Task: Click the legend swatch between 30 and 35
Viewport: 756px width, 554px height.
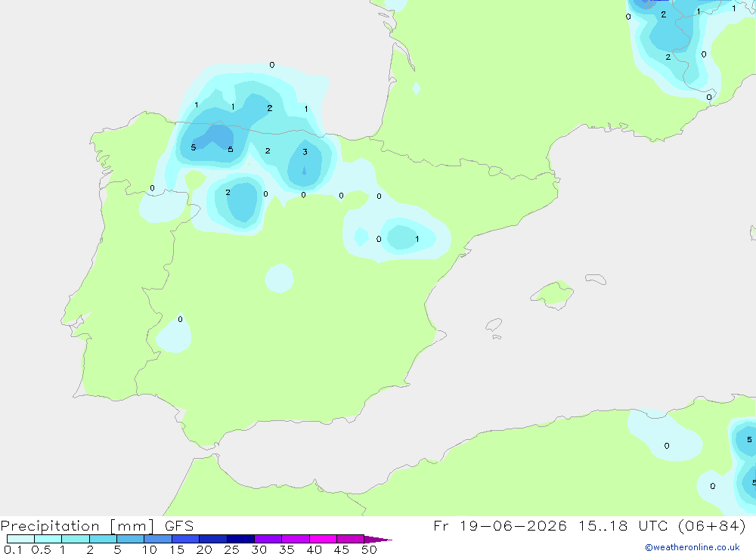Action: pos(268,539)
